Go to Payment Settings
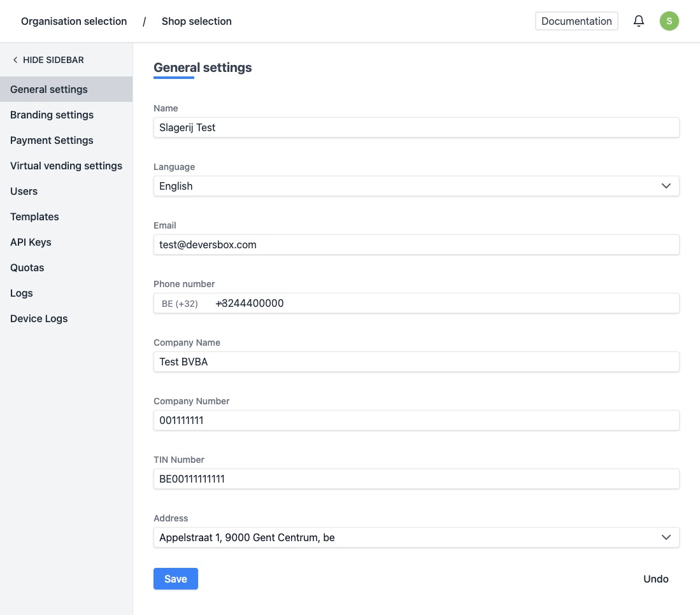The height and width of the screenshot is (615, 700). tap(52, 140)
